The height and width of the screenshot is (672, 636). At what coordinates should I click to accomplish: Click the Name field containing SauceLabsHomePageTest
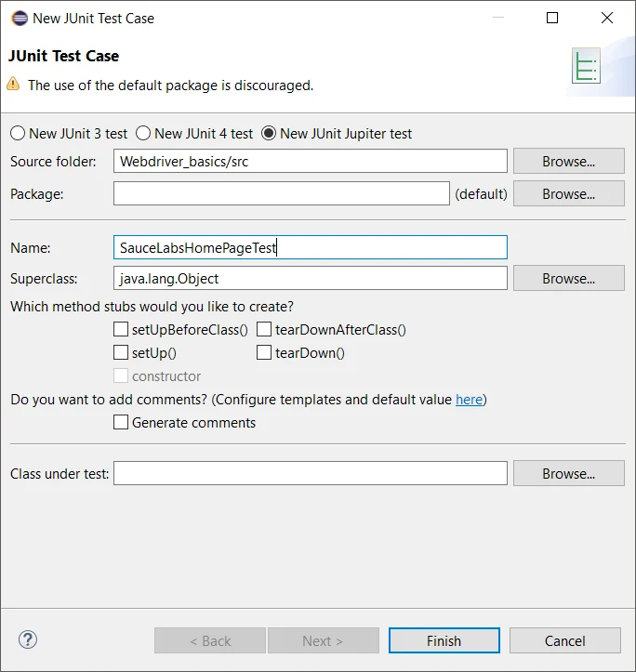pos(311,247)
